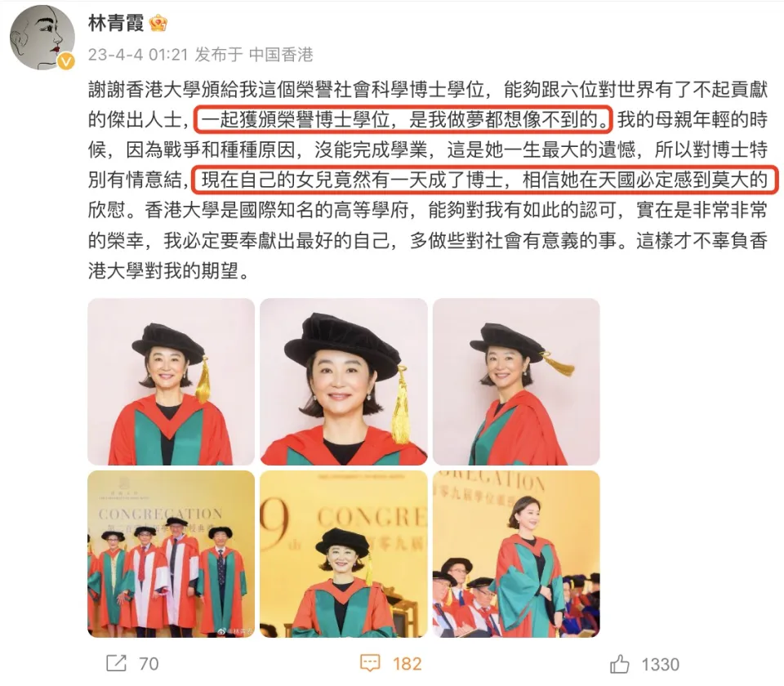Click the comment count 182
The height and width of the screenshot is (686, 784).
tap(407, 664)
